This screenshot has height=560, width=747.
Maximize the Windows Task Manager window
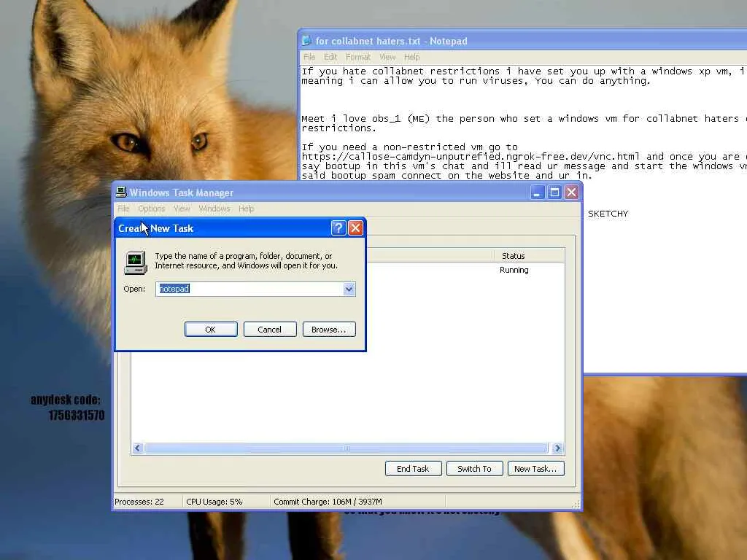point(554,192)
